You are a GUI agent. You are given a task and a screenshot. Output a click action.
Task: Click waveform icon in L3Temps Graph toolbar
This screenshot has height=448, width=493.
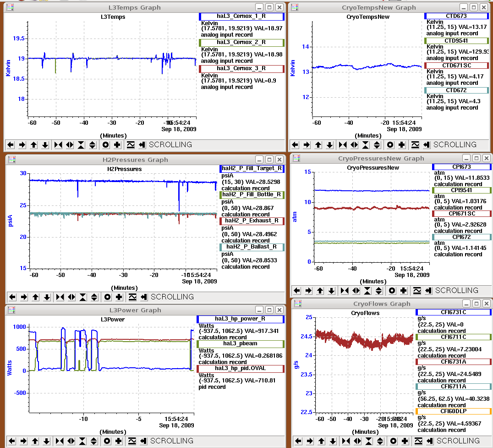click(131, 145)
